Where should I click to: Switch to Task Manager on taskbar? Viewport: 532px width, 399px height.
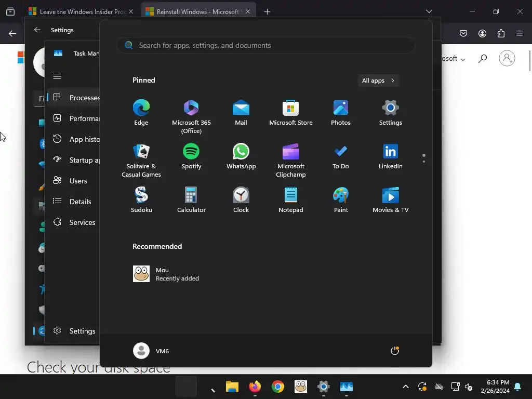347,387
